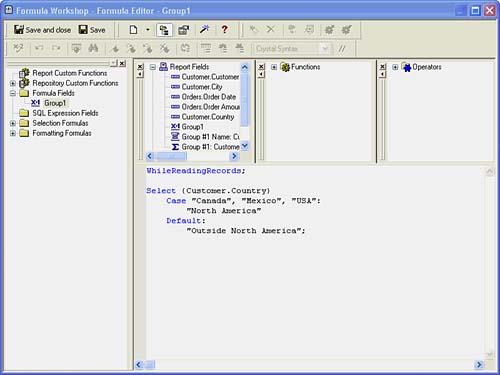The height and width of the screenshot is (375, 500).
Task: Open the Formula Expert wand icon
Action: click(204, 30)
